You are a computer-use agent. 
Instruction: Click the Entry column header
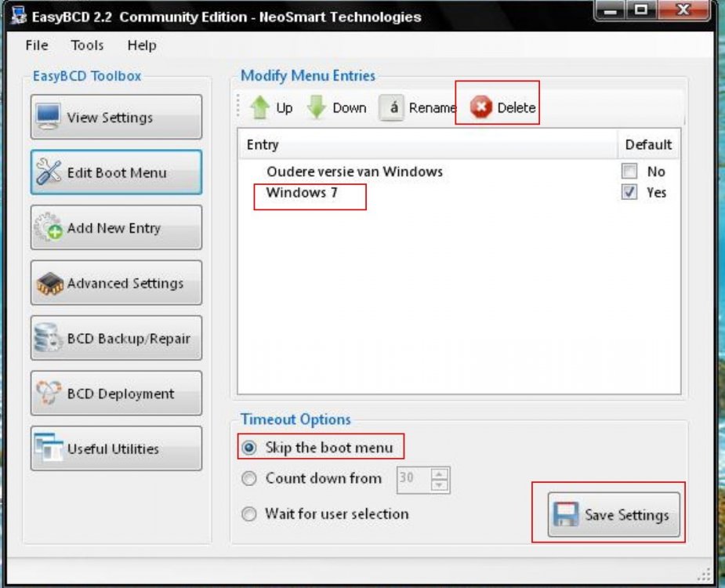click(428, 144)
